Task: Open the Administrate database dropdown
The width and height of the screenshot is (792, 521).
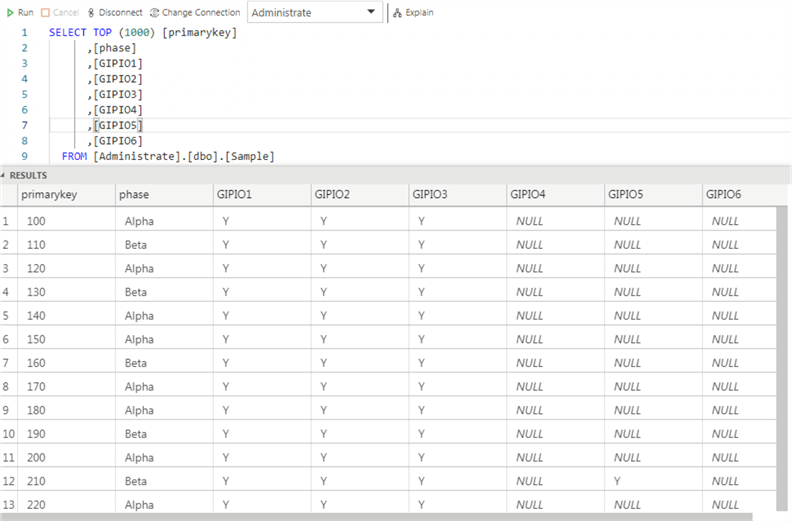Action: (x=372, y=12)
